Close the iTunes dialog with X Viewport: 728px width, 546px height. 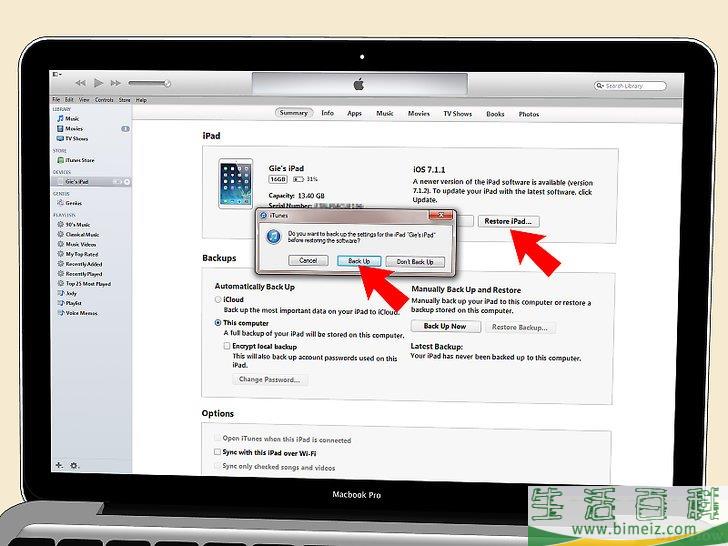click(441, 215)
